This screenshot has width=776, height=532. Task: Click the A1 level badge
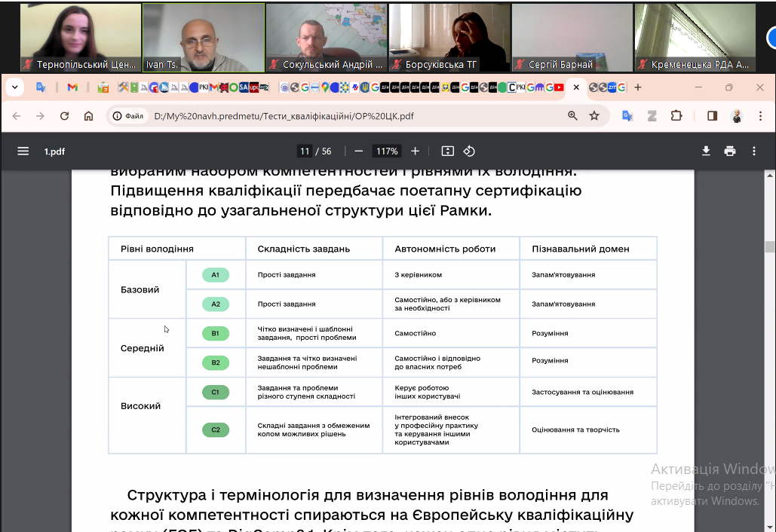(x=215, y=275)
